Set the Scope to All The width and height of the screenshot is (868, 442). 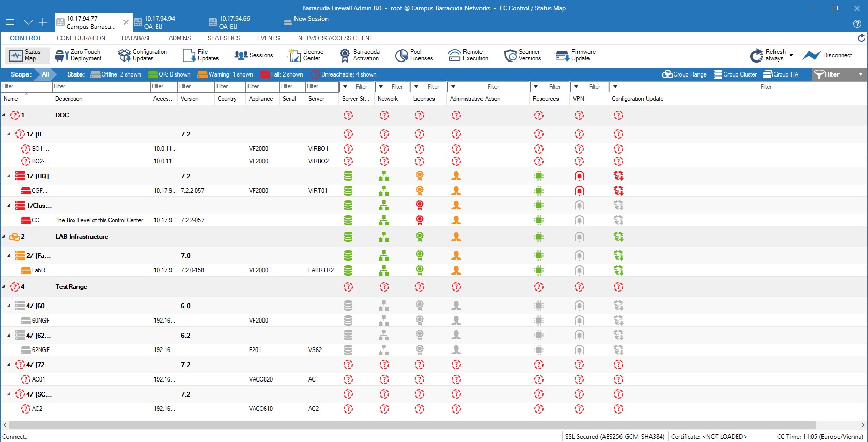coord(45,74)
